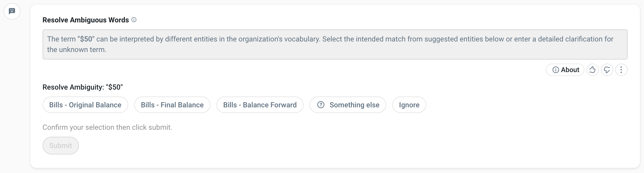Give thumbs-down feedback on the response
This screenshot has width=644, height=173.
(x=607, y=70)
